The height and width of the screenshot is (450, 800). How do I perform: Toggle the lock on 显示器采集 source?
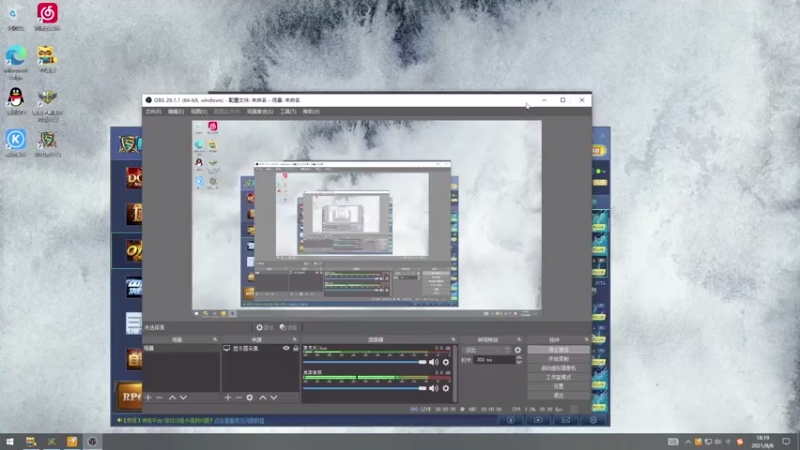coord(295,348)
